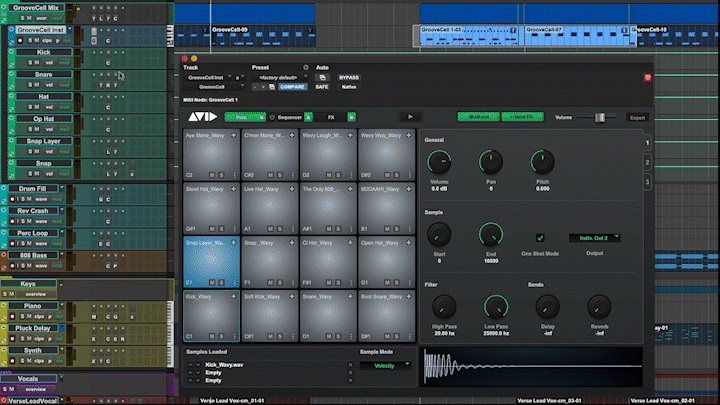Screen dimensions: 720x405
Task: Open the Sample Mode Velocity dropdown
Action: pyautogui.click(x=386, y=365)
